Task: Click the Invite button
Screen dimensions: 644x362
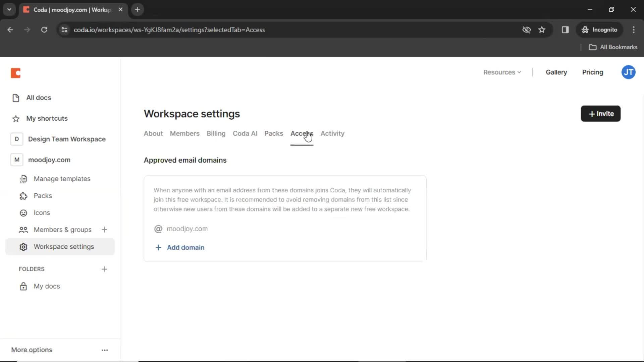Action: click(600, 114)
